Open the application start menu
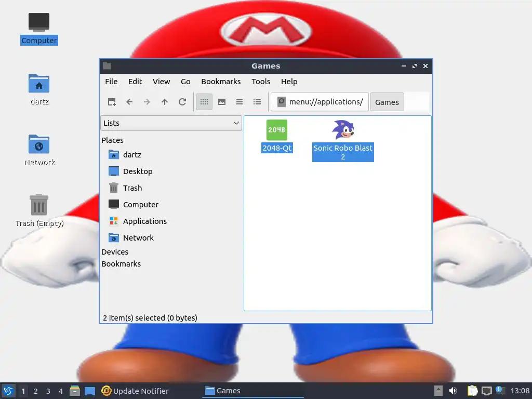This screenshot has height=399, width=532. pyautogui.click(x=8, y=391)
